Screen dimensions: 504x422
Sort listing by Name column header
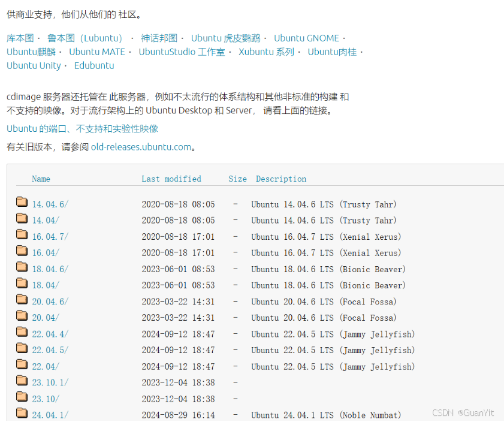click(x=41, y=179)
